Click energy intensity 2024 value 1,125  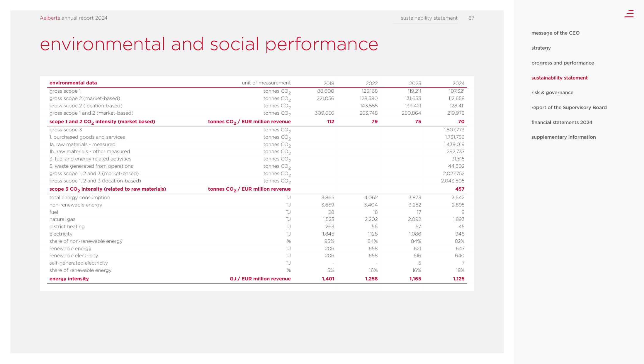tap(459, 279)
